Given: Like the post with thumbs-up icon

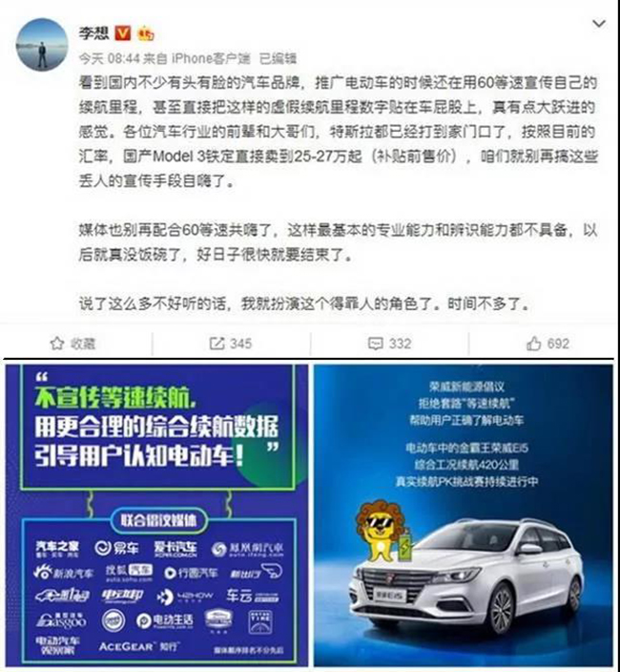Looking at the screenshot, I should click(533, 344).
